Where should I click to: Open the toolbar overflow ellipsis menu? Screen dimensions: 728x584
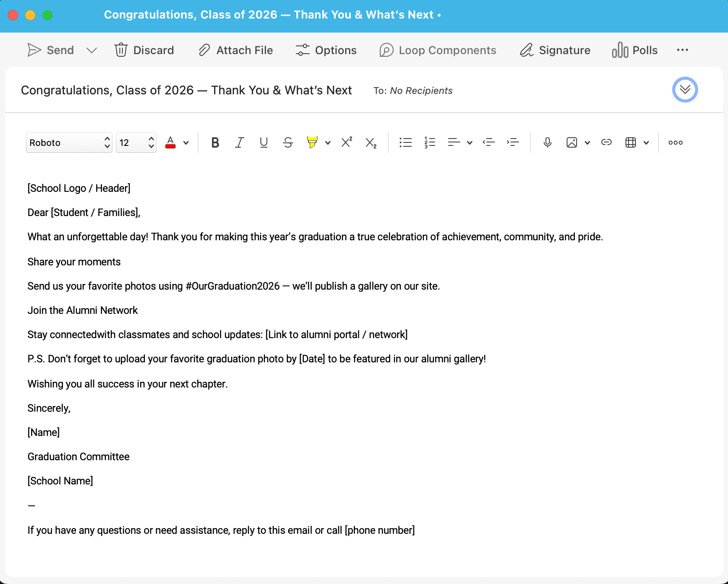pos(683,50)
